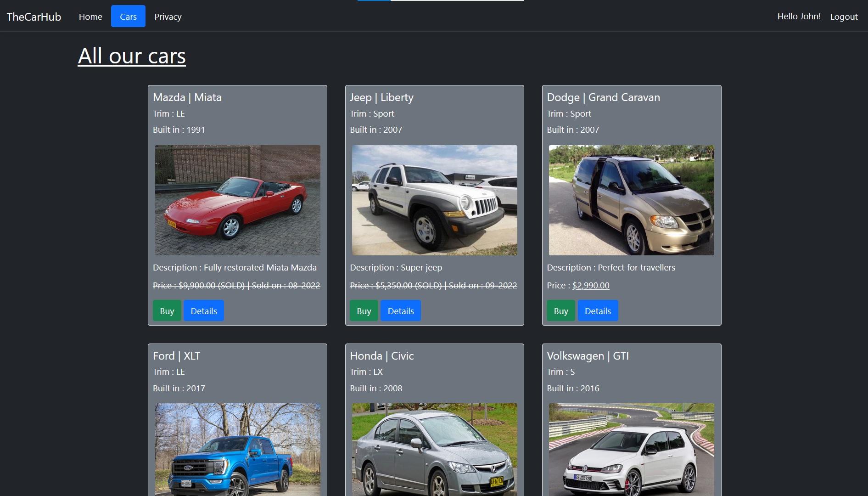Open the Privacy nav link

(x=168, y=17)
